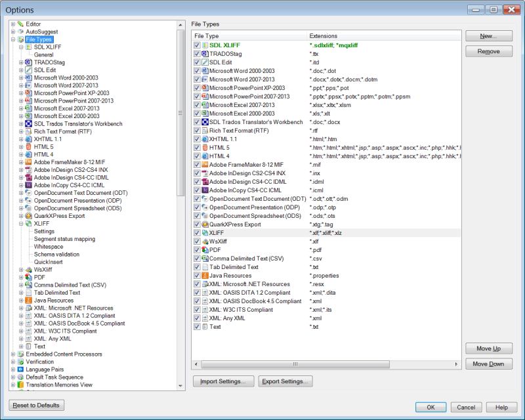Viewport: 525px width, 420px height.
Task: Click the SDL XLIFF icon in file type list
Action: tap(205, 45)
